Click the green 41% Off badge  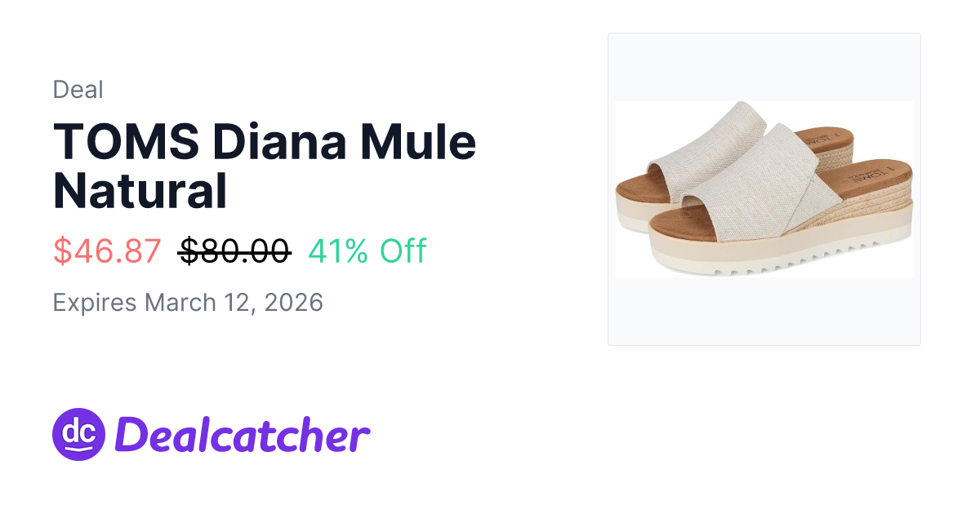pyautogui.click(x=367, y=251)
